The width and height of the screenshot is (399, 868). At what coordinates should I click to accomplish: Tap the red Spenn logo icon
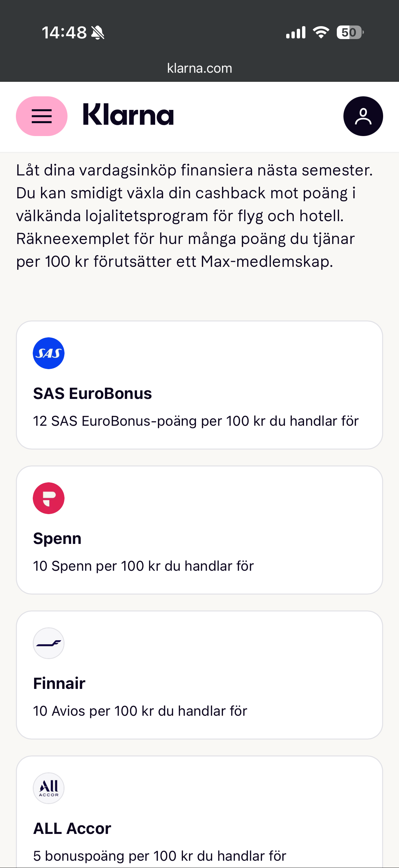coord(49,498)
